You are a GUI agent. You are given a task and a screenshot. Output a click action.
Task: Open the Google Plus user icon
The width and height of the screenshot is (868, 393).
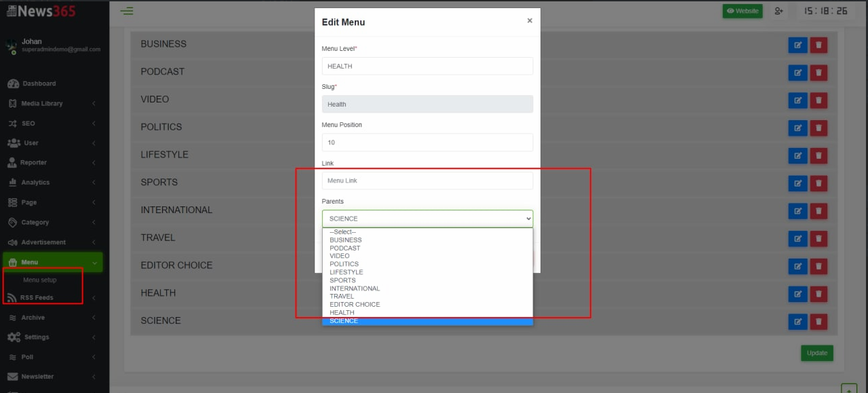coord(779,11)
